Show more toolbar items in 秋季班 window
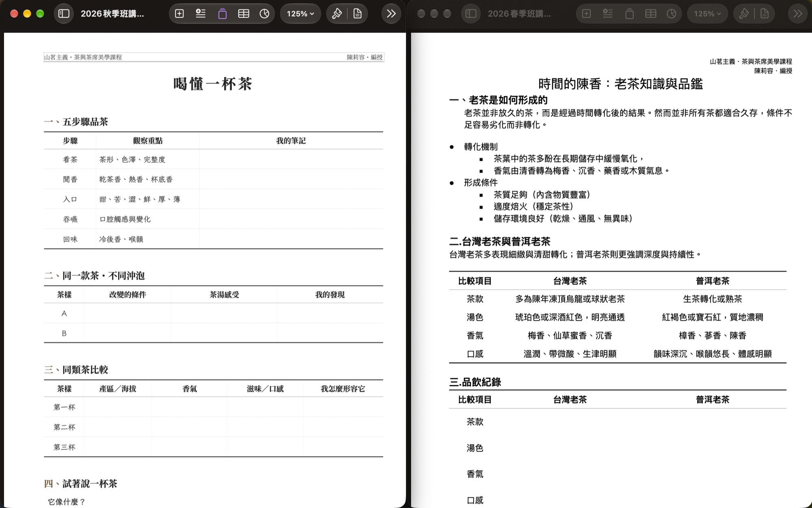 [391, 14]
